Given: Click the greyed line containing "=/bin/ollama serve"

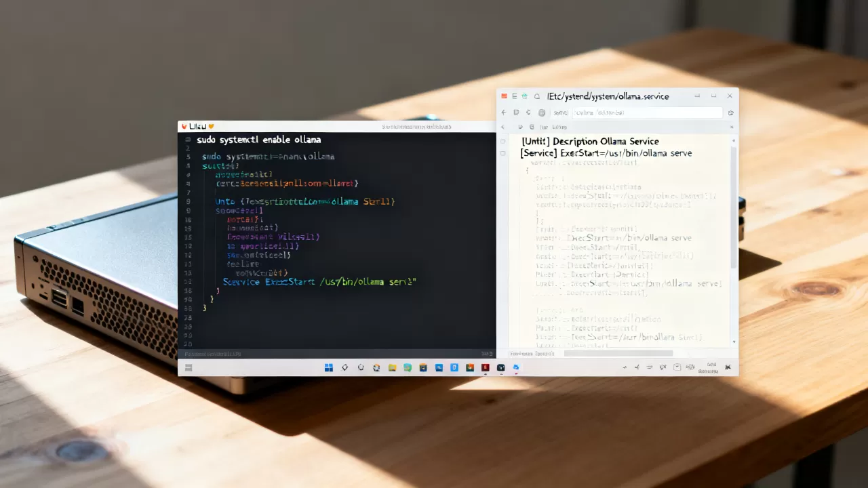Looking at the screenshot, I should tap(614, 238).
